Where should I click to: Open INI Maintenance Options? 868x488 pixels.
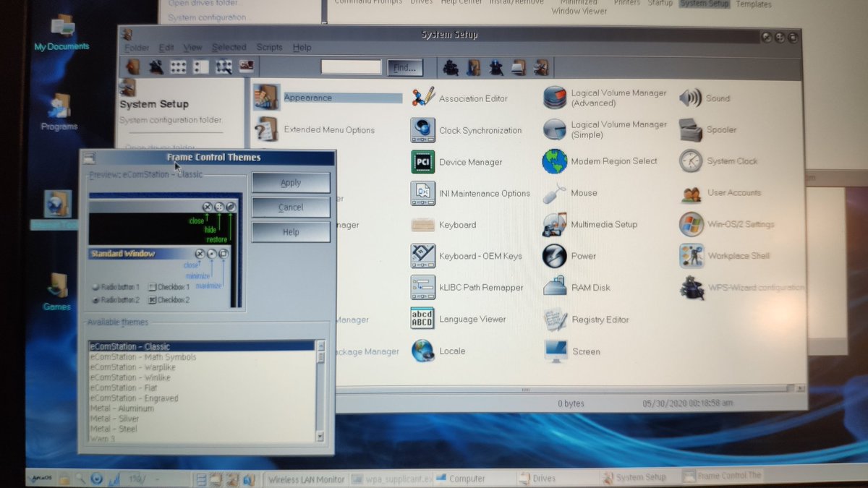(x=423, y=193)
